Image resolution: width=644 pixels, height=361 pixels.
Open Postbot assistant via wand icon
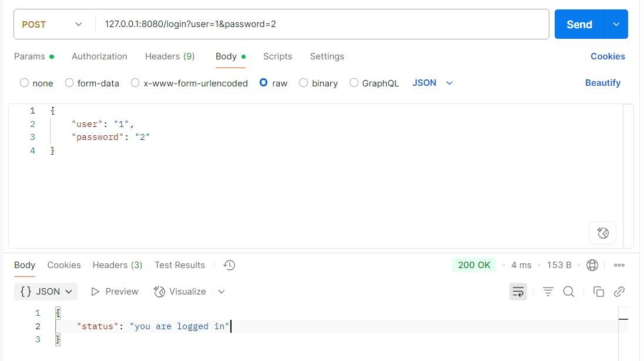point(602,233)
